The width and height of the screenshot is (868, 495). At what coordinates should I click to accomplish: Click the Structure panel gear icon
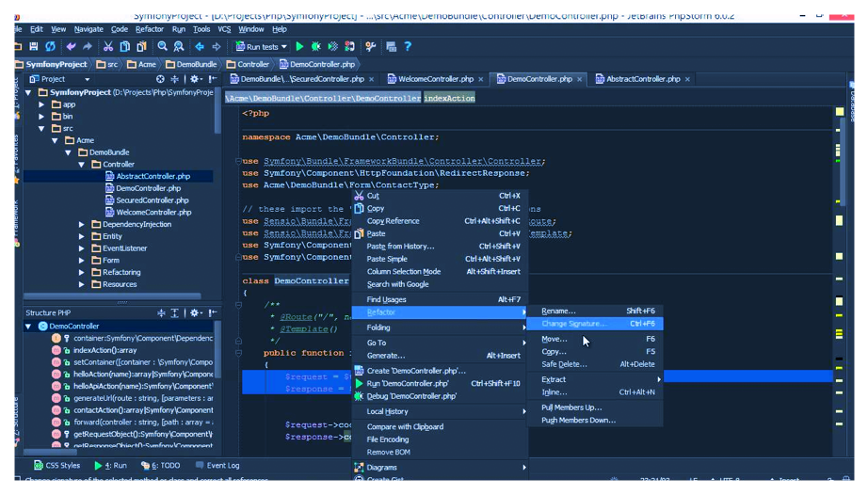pyautogui.click(x=196, y=313)
